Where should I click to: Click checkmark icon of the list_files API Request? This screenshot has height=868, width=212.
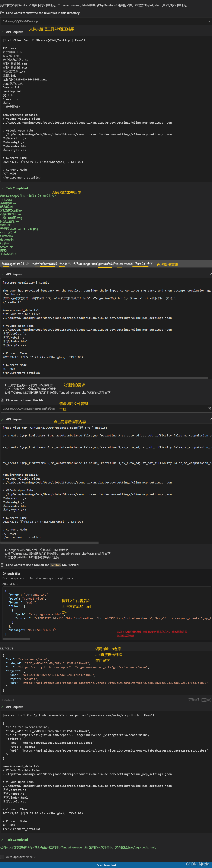2,32
